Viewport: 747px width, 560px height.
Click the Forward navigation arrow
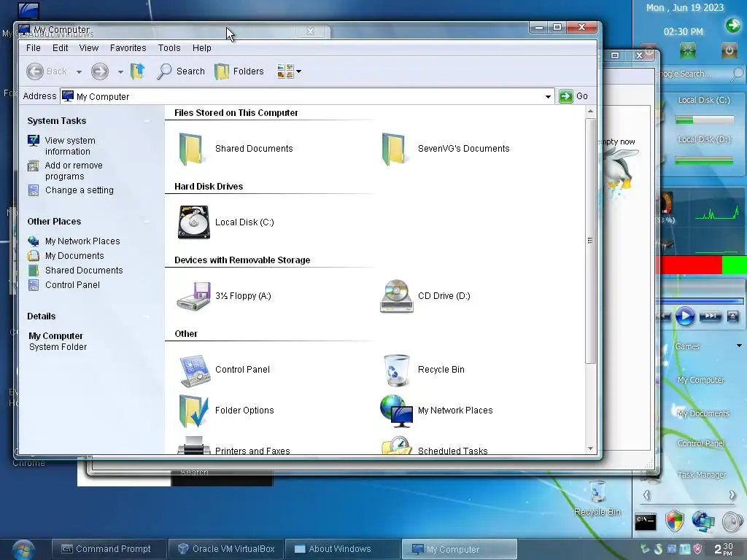[99, 71]
